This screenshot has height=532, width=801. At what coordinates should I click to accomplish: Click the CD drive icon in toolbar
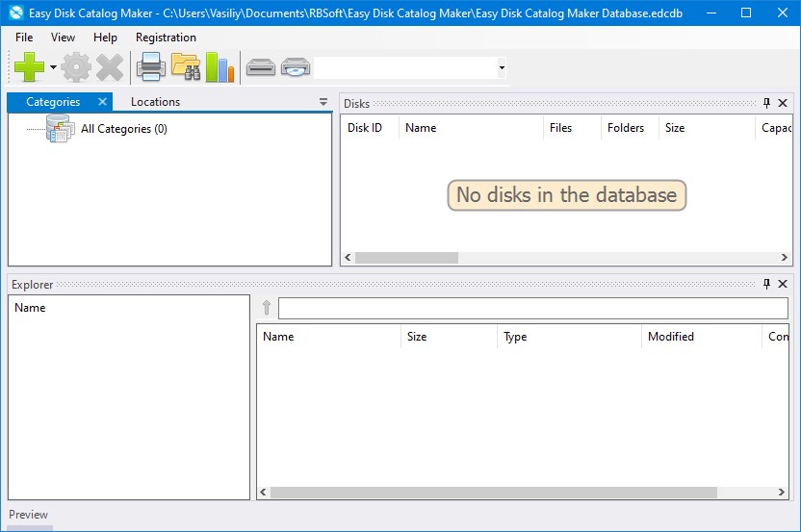(x=296, y=67)
